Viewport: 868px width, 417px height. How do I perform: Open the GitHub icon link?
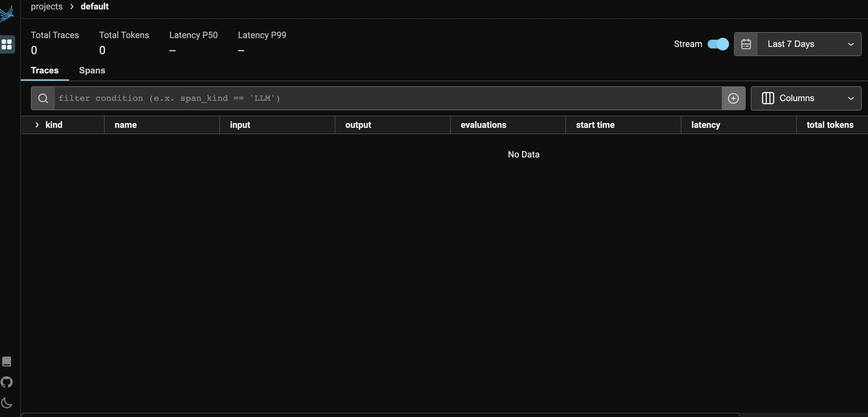point(7,382)
